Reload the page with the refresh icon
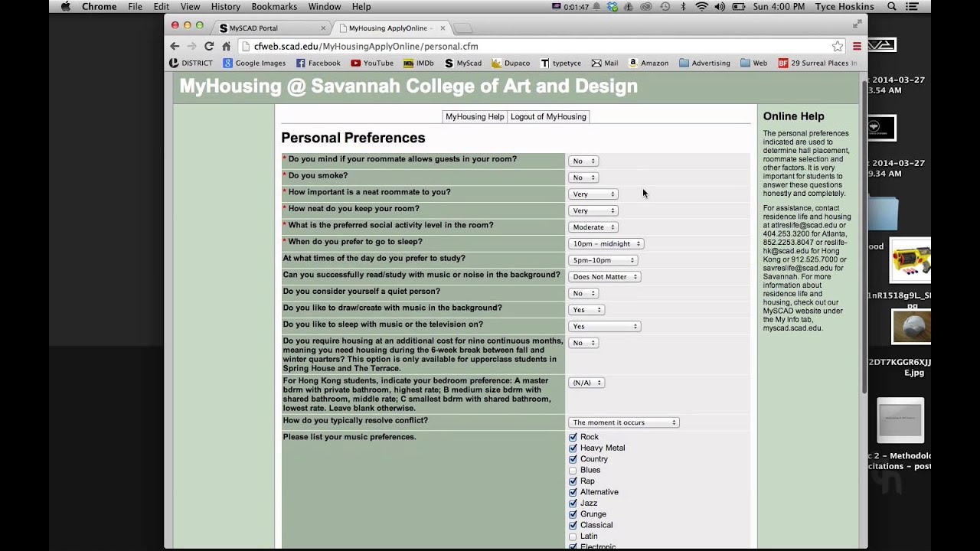 pyautogui.click(x=208, y=46)
